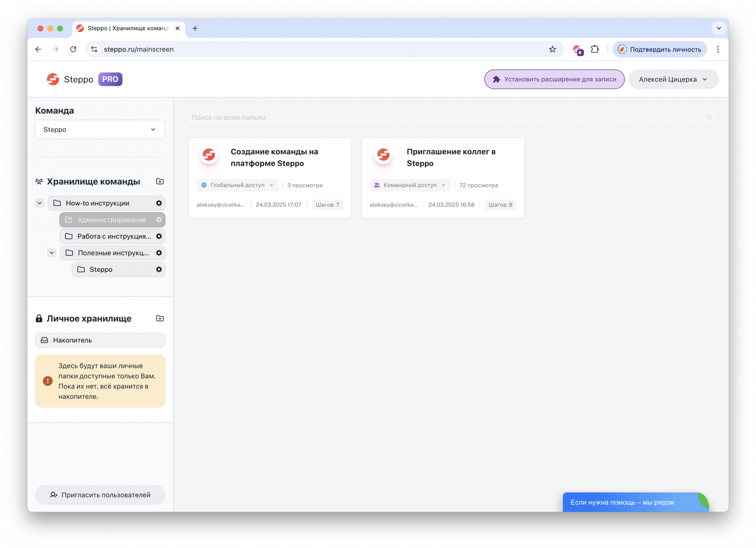Click the date 24.03.2025 17:07
The image size is (756, 548).
[x=279, y=204]
